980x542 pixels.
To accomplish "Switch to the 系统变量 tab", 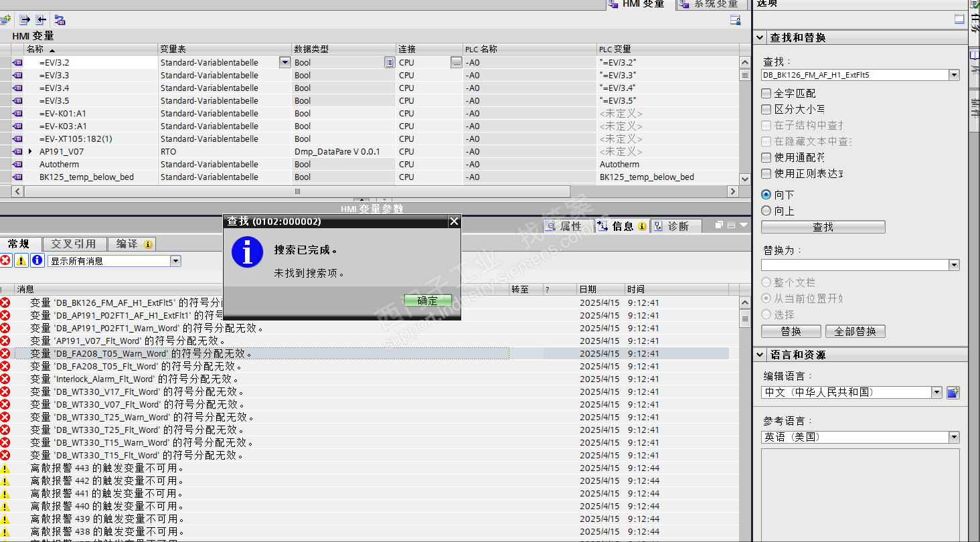I will tap(711, 4).
